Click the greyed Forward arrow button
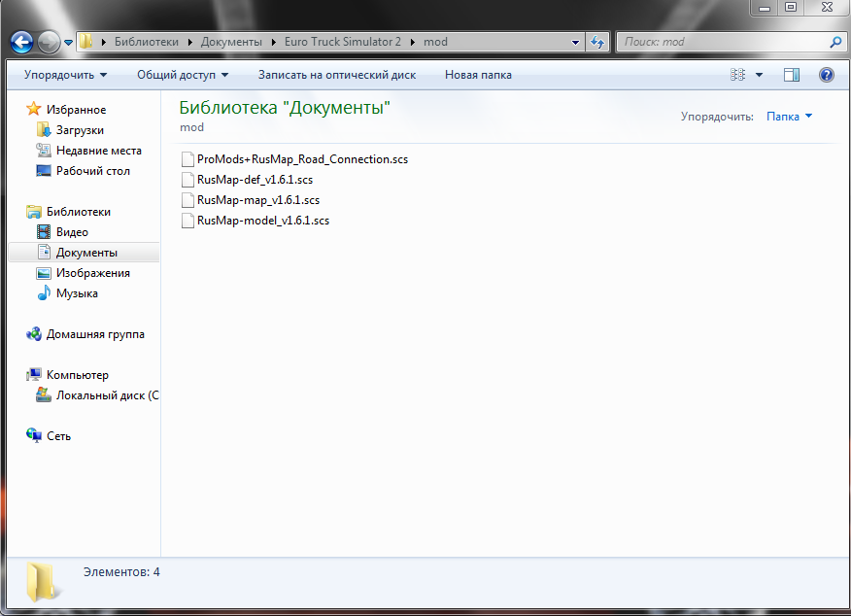 (x=49, y=42)
